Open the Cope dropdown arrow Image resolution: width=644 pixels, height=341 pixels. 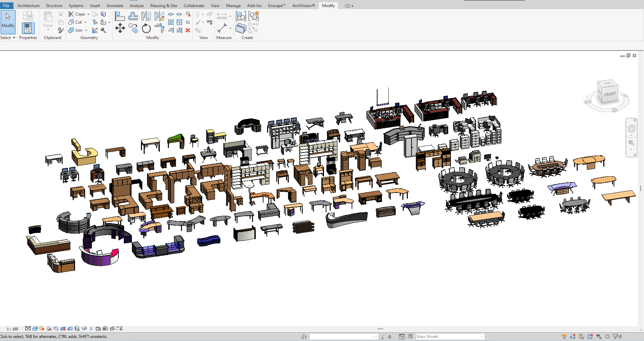click(x=88, y=14)
